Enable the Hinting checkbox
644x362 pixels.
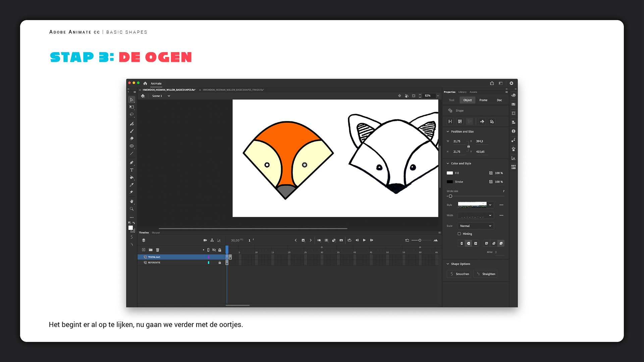tap(459, 234)
